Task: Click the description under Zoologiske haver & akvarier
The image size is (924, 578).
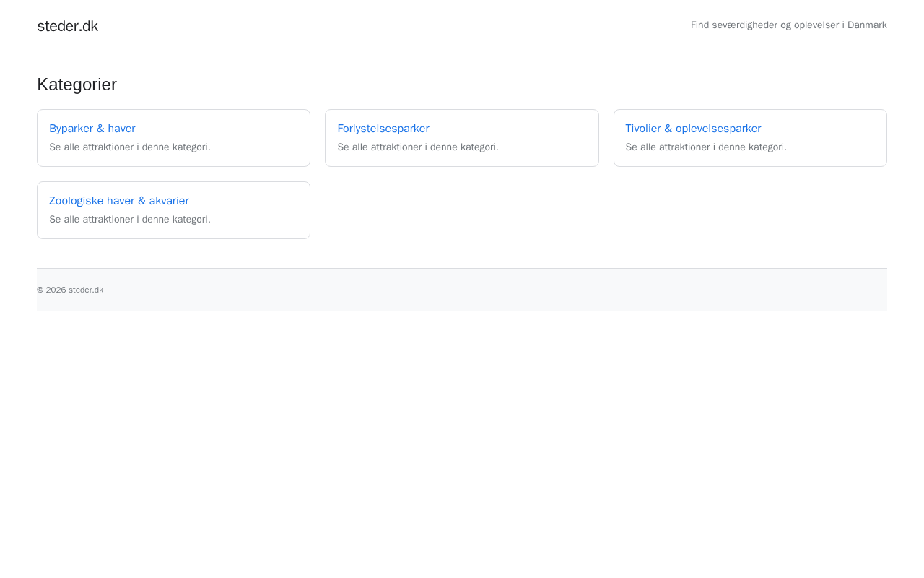Action: 130,220
